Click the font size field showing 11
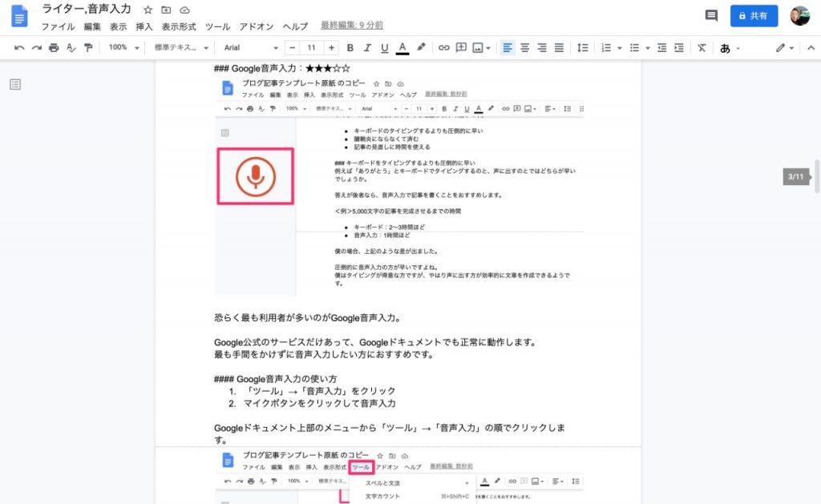This screenshot has height=504, width=821. click(x=311, y=48)
